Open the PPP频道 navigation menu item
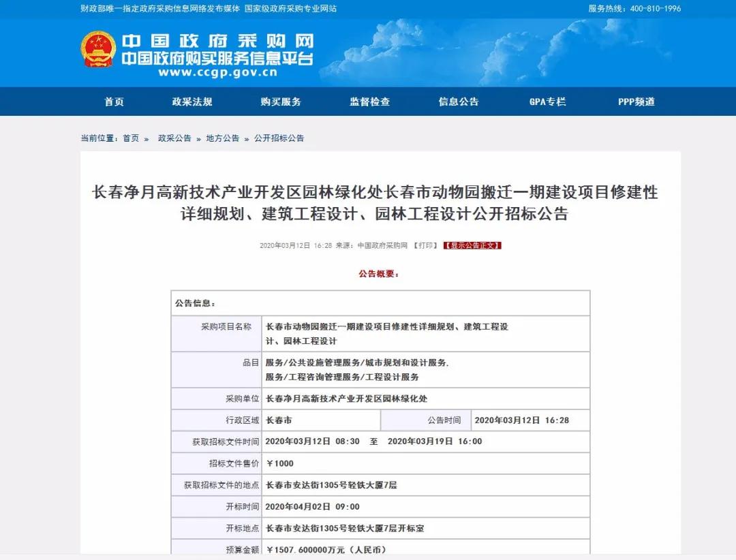Screen dimensions: 736x560 637,102
